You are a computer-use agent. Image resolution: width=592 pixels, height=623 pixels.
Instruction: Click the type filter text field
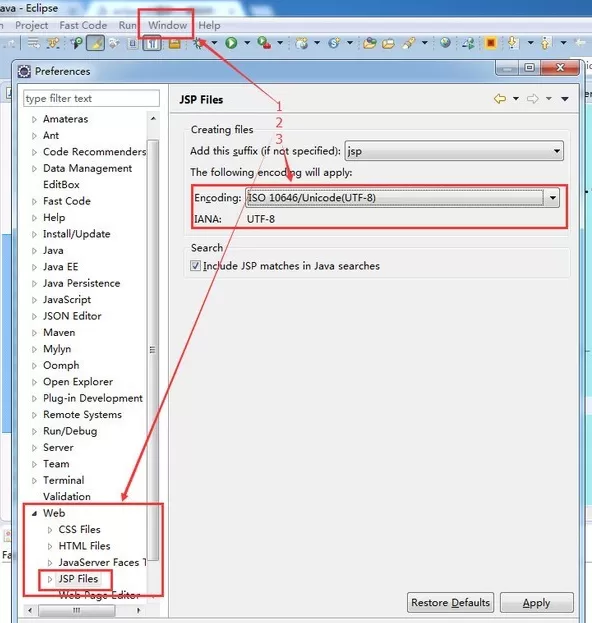pyautogui.click(x=91, y=98)
